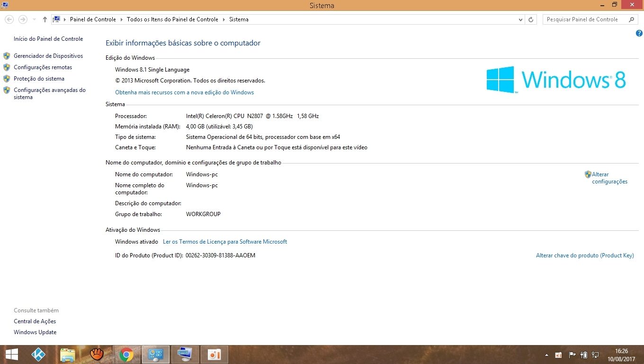Viewport: 644px width, 364px height.
Task: Open Ler os Termos de Licença link
Action: click(225, 242)
